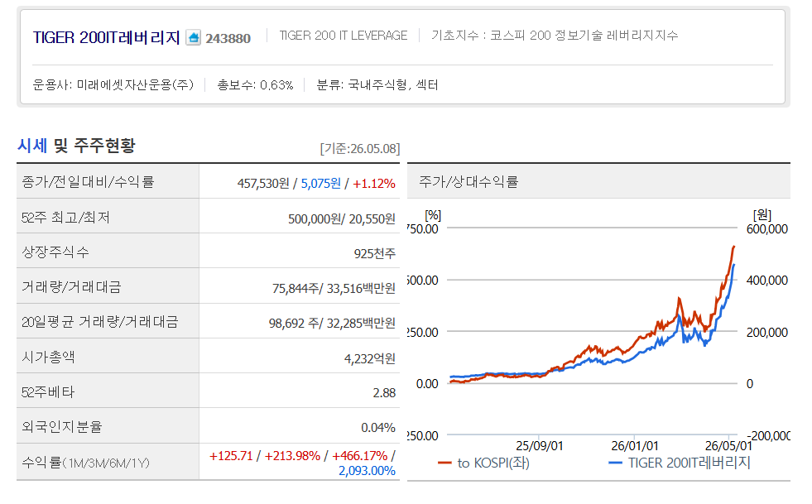This screenshot has width=812, height=504.
Task: Click the +125.71 one-month return
Action: point(231,456)
